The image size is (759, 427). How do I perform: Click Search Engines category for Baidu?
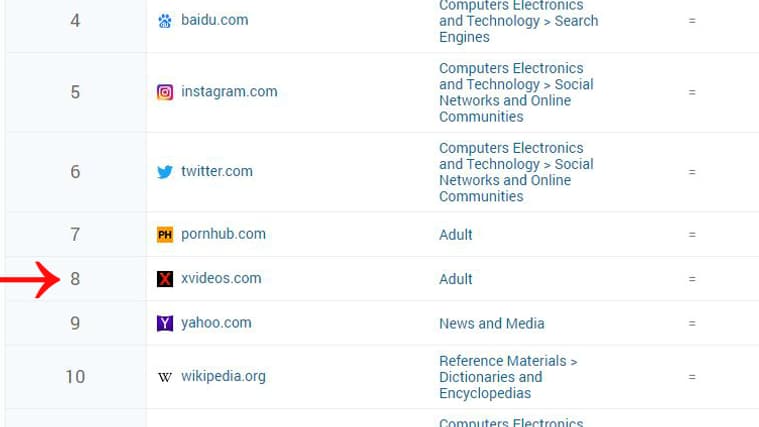point(518,21)
